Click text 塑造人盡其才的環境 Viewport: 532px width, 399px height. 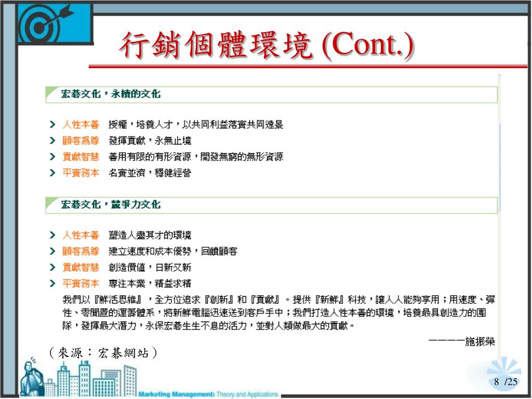point(150,235)
